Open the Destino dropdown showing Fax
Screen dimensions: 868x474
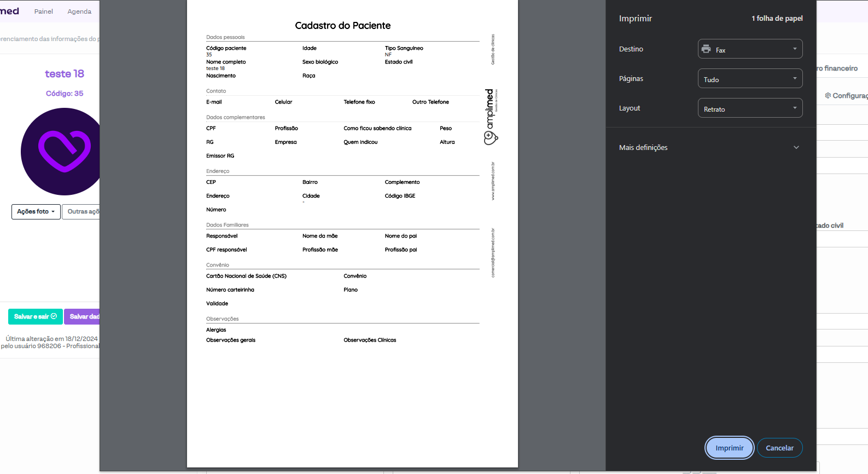click(x=750, y=49)
